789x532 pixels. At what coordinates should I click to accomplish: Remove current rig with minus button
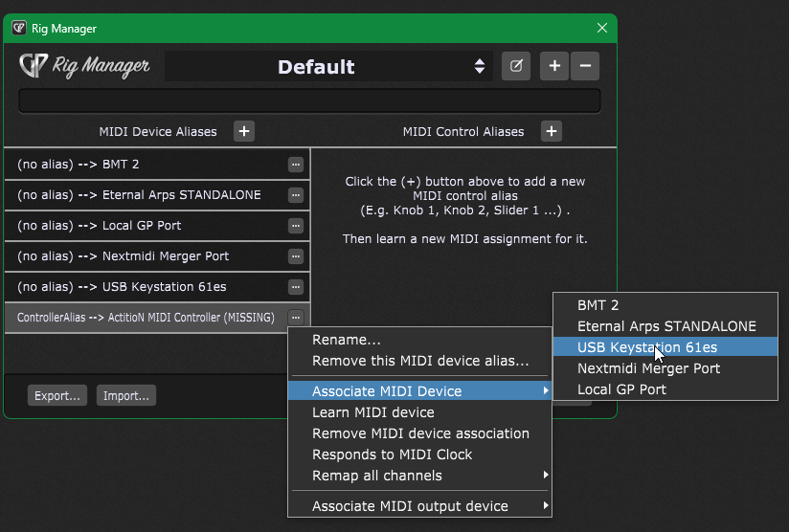[586, 66]
